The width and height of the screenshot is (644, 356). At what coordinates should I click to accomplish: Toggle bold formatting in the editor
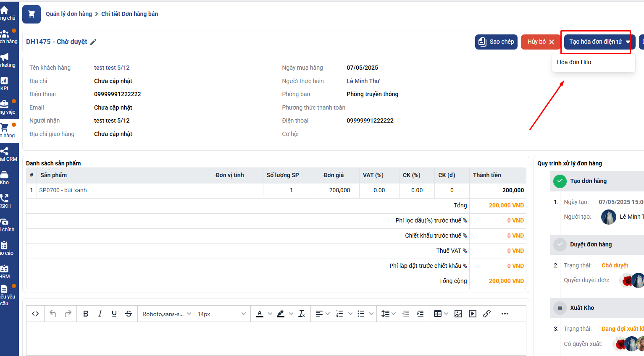click(x=86, y=314)
